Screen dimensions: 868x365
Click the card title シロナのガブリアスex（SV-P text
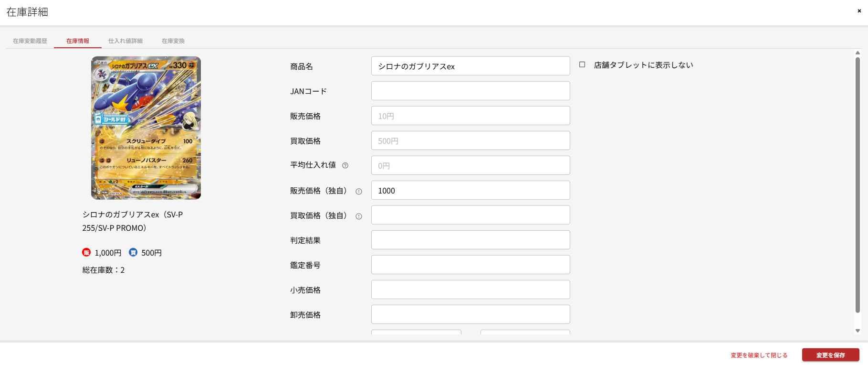coord(133,215)
